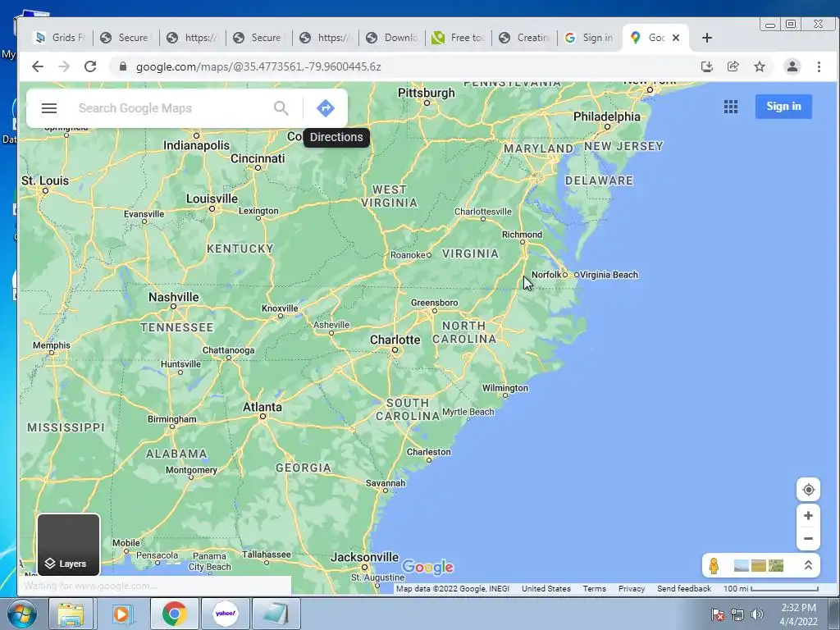840x630 pixels.
Task: Switch to the Download tab
Action: click(391, 38)
